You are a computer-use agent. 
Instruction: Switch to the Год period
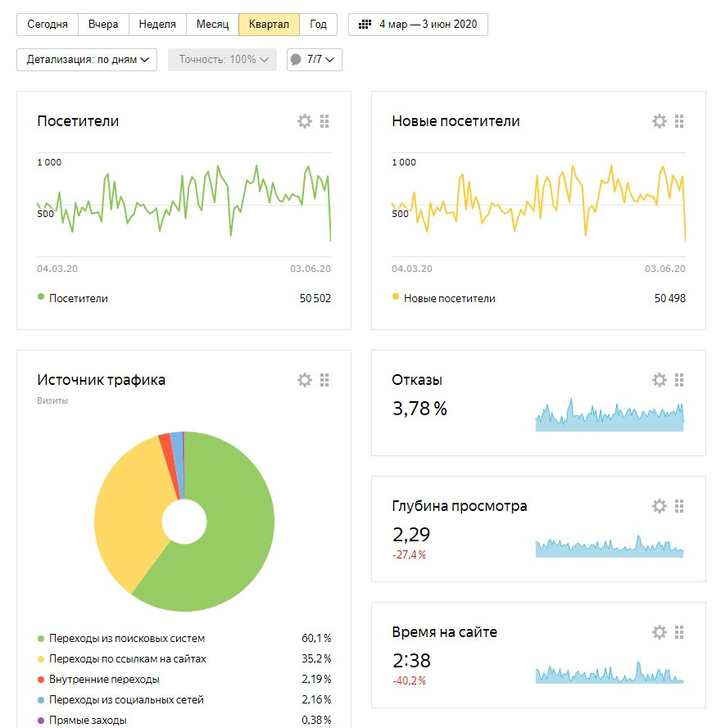click(x=318, y=24)
